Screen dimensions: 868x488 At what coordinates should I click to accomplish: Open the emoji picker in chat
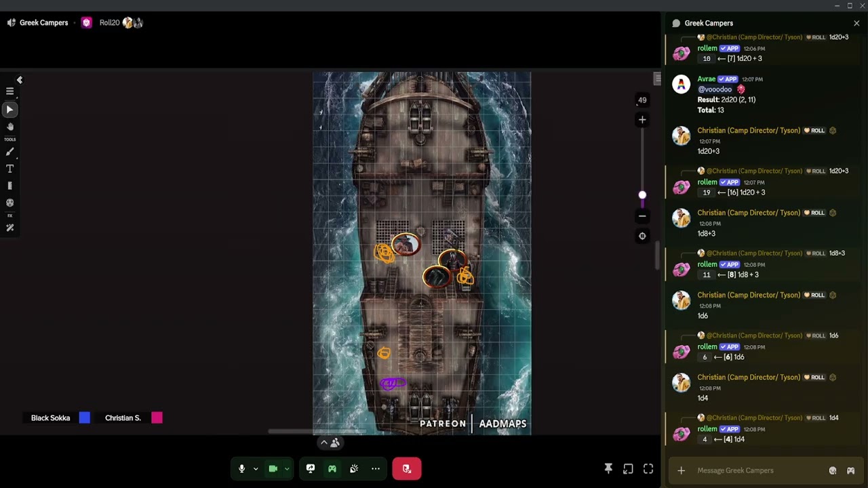(833, 470)
